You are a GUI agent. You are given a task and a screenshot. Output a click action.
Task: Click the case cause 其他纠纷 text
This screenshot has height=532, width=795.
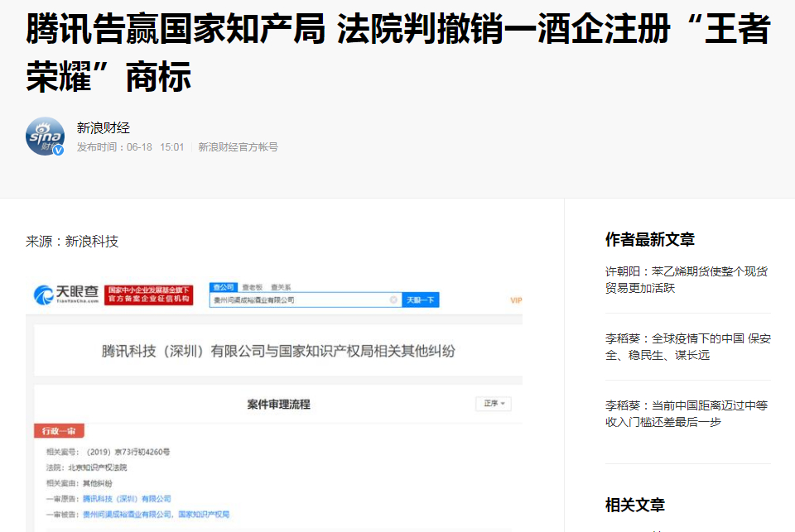(x=98, y=483)
